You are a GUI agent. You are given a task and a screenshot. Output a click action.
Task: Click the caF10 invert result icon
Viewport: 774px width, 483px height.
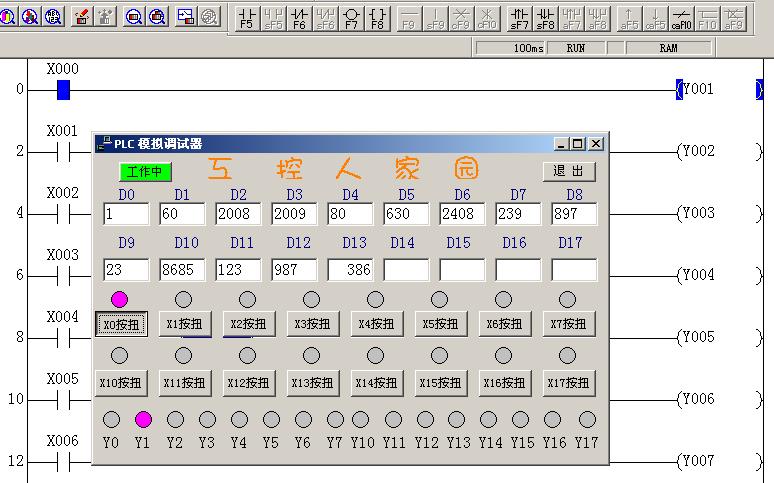pyautogui.click(x=681, y=17)
